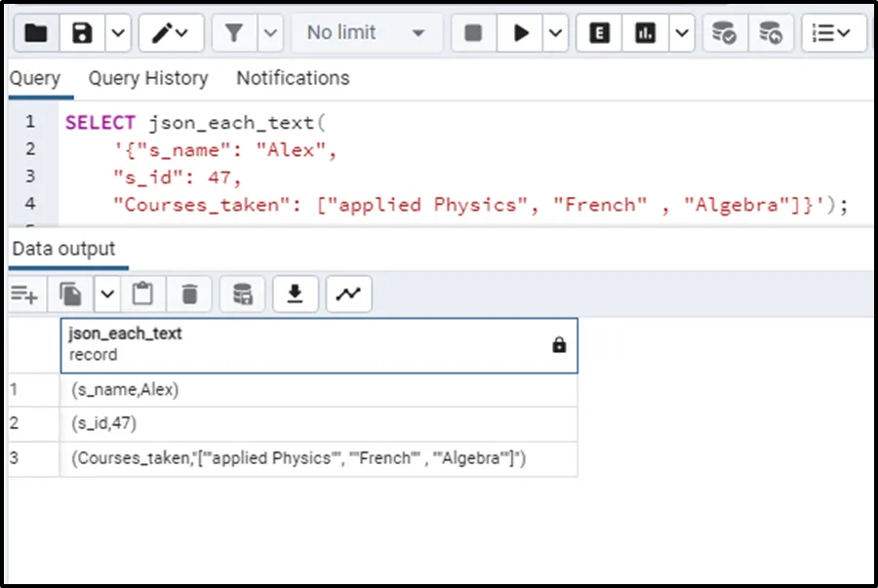
Task: Expand the Filter options dropdown arrow
Action: point(270,33)
